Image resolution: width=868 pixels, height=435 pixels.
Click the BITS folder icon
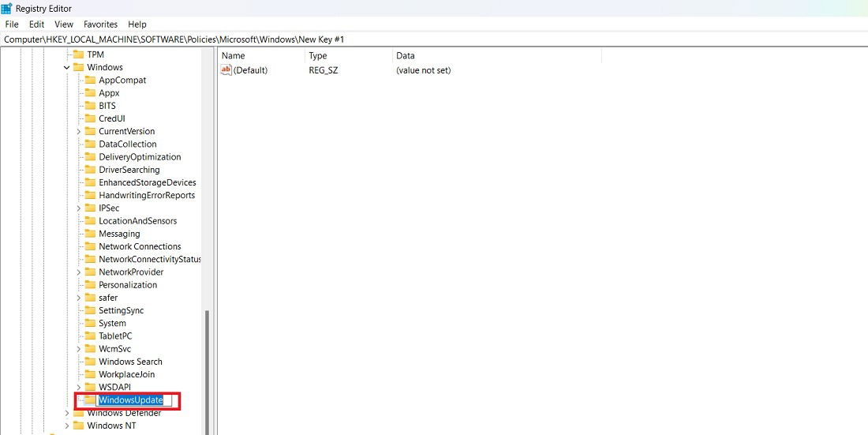90,106
